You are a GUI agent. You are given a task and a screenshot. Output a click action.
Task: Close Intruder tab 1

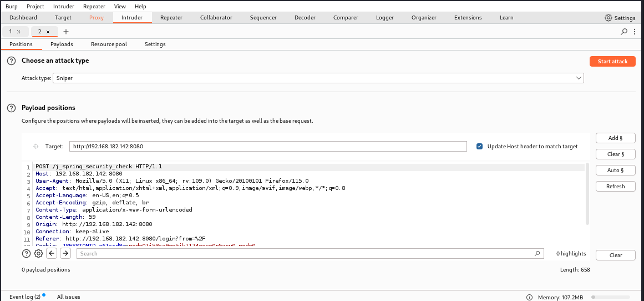[x=19, y=32]
